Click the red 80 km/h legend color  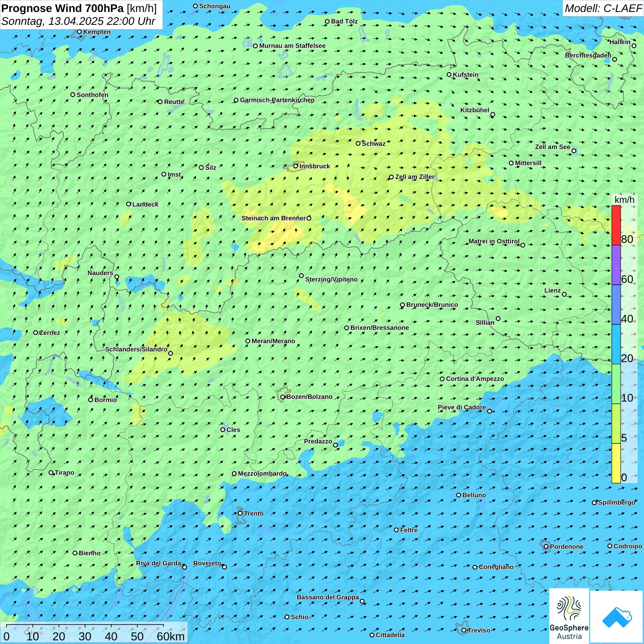click(616, 225)
